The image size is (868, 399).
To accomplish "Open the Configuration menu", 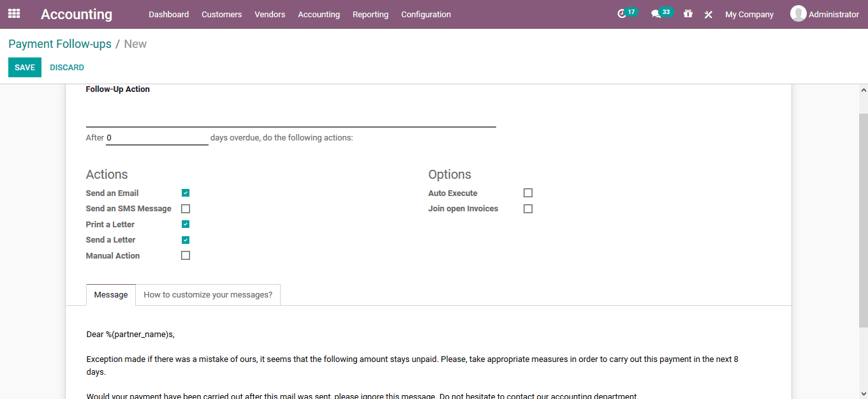I will [425, 14].
